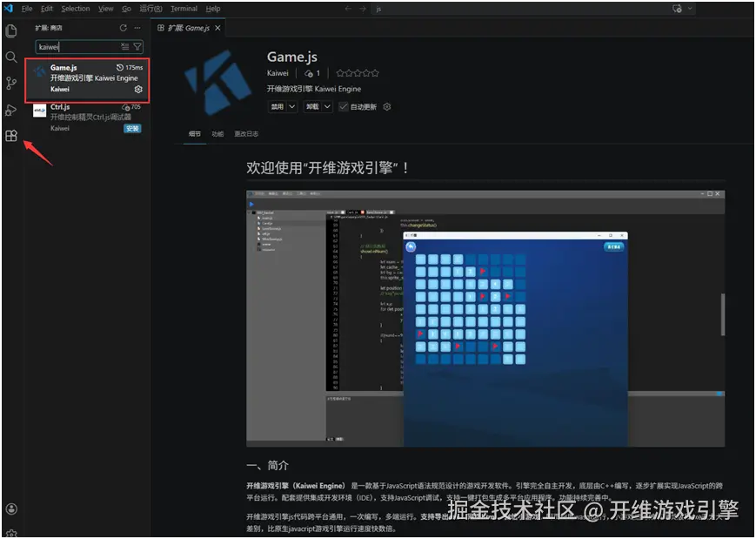The height and width of the screenshot is (539, 756).
Task: Open the extensions panel more actions menu
Action: point(137,28)
